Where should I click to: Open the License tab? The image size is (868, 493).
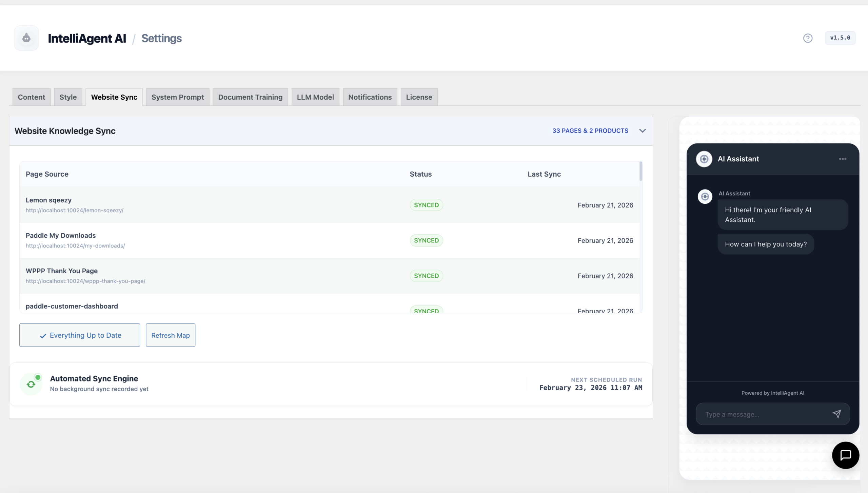[419, 97]
